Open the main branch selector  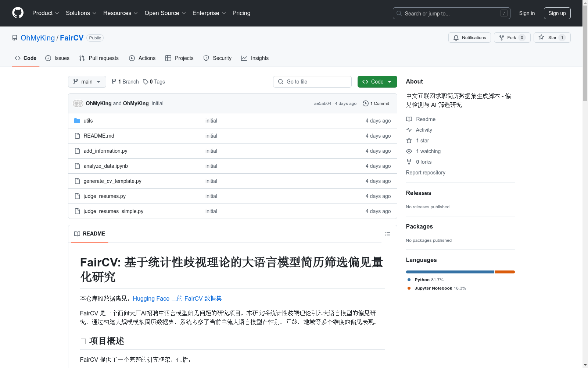tap(87, 81)
